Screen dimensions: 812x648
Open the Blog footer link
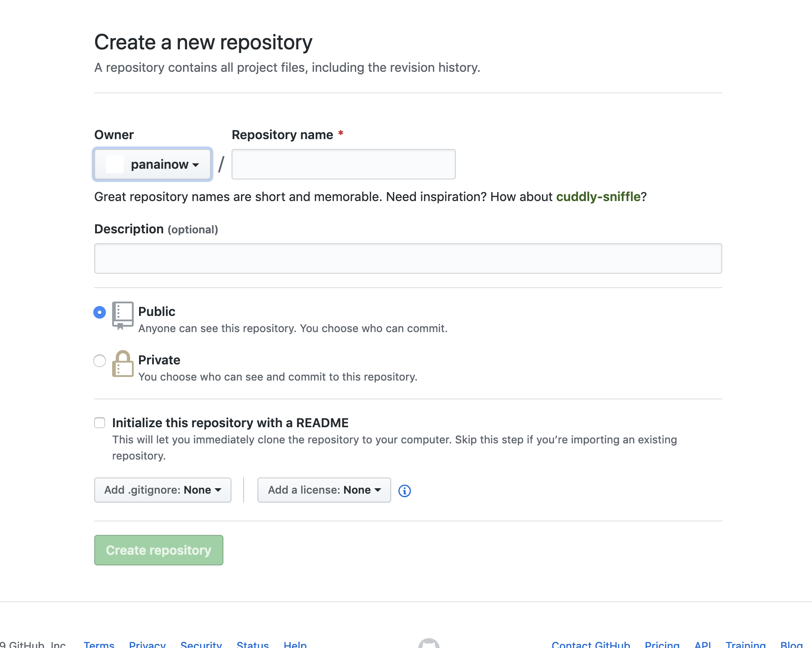point(791,644)
